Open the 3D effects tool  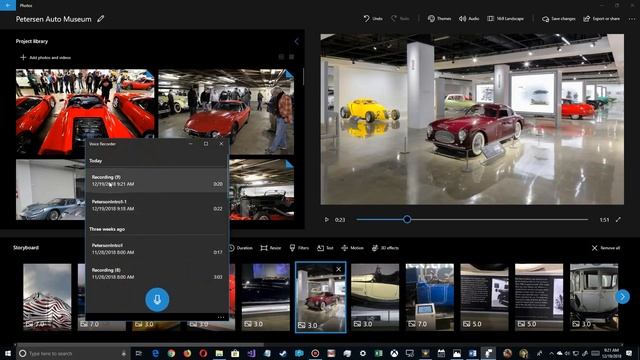pos(385,248)
